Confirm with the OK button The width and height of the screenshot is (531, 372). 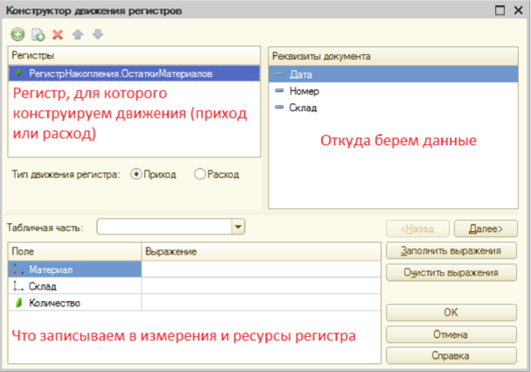coord(451,312)
